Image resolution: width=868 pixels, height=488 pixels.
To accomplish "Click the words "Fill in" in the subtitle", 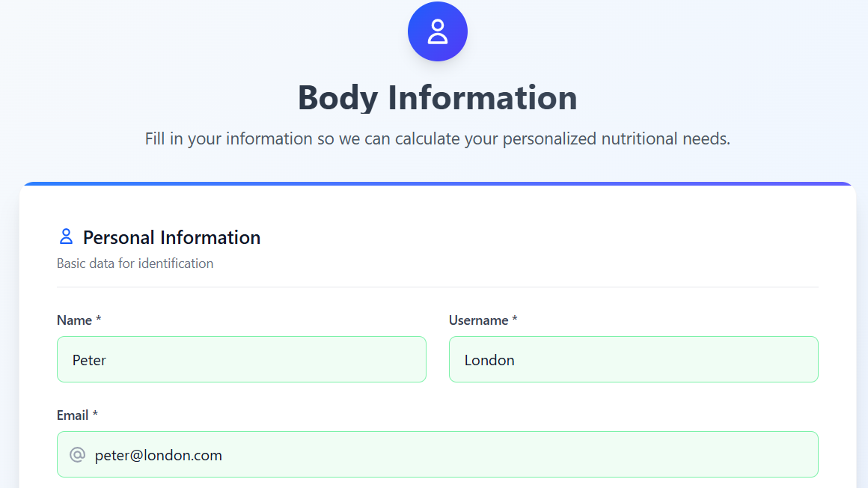I will (x=164, y=139).
